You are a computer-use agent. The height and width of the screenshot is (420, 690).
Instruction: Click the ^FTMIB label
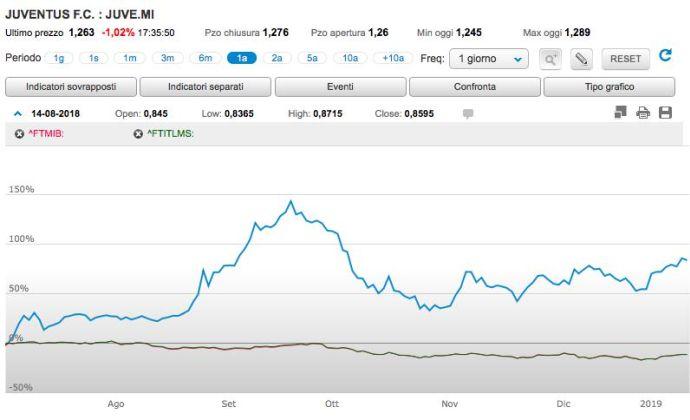click(x=46, y=134)
